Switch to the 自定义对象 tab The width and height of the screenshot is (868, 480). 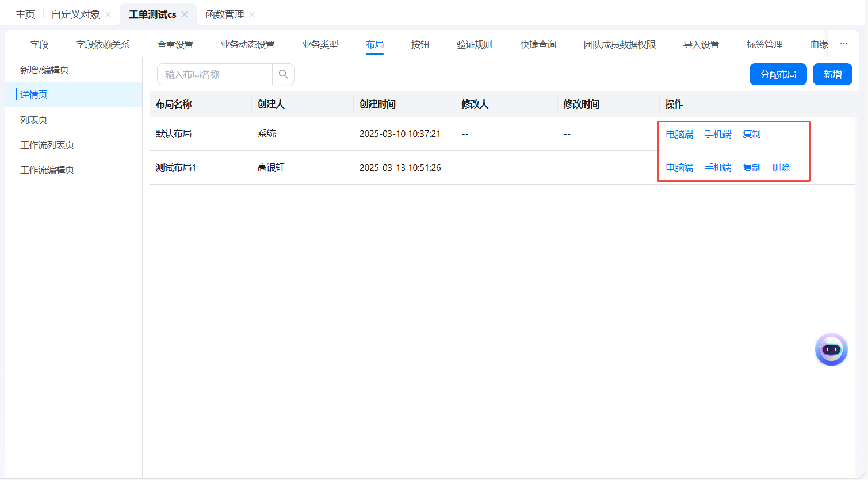click(x=75, y=14)
